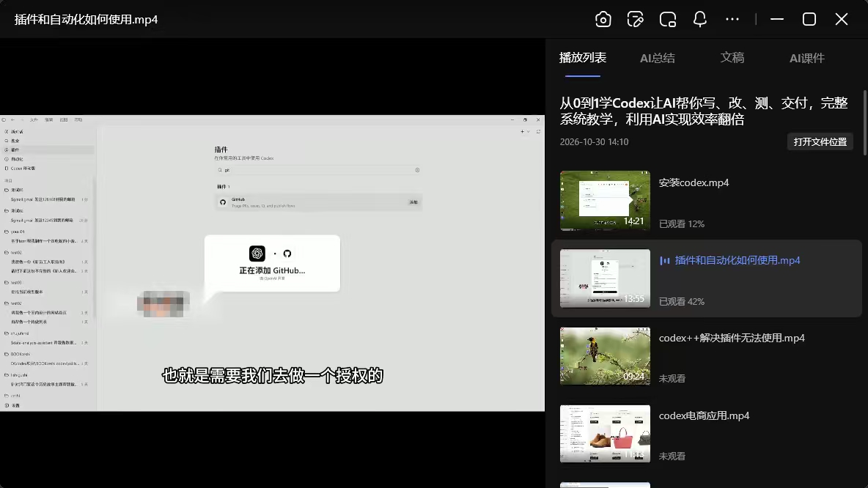
Task: Choose the codex电商应用.mp4 title text
Action: pyautogui.click(x=704, y=415)
